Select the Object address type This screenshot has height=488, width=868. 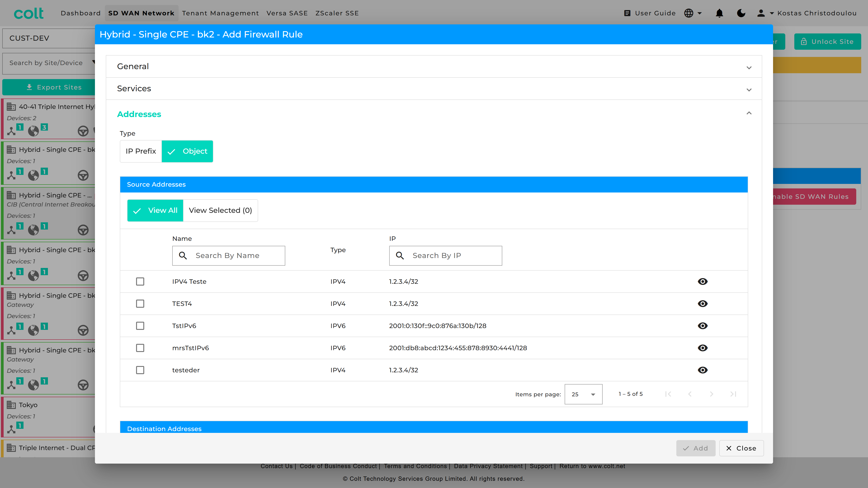187,151
